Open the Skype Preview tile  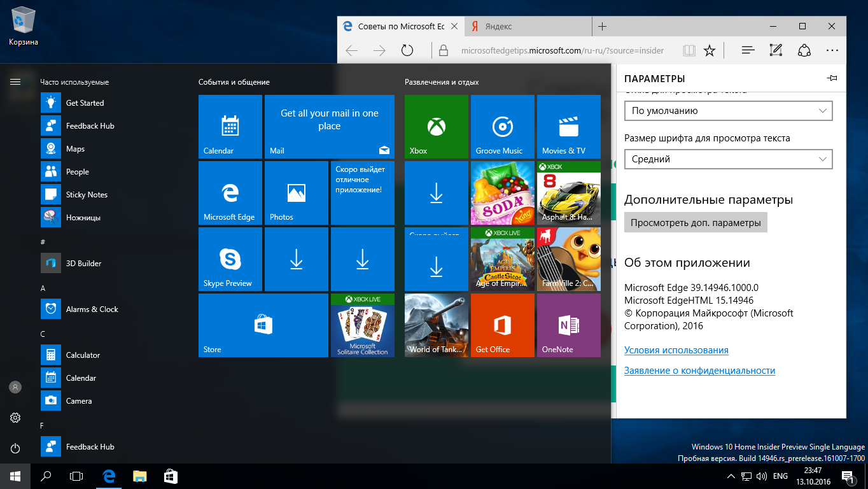(x=230, y=259)
